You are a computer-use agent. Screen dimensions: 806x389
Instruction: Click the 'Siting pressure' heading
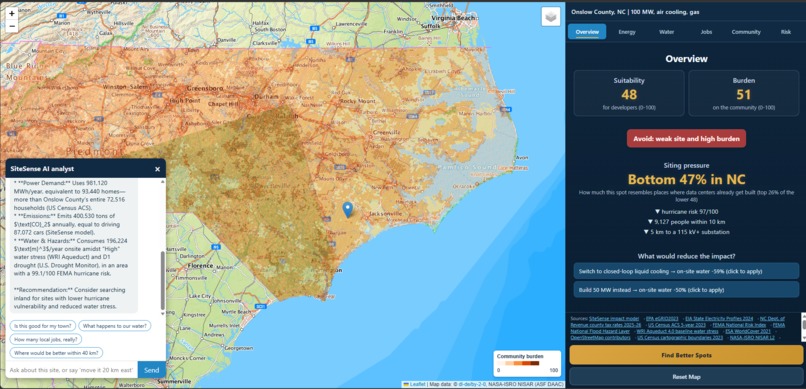(x=686, y=165)
